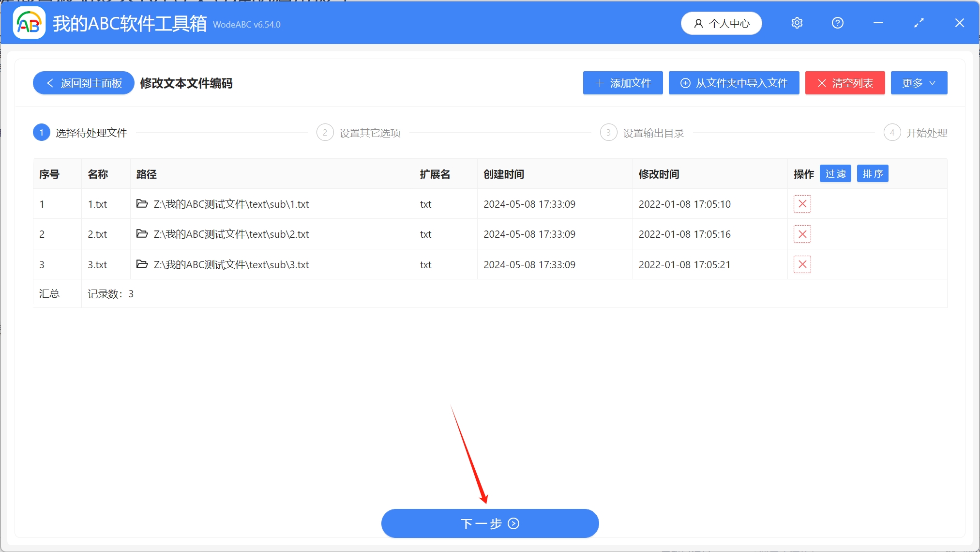Click 下一步 next step button

[x=490, y=523]
